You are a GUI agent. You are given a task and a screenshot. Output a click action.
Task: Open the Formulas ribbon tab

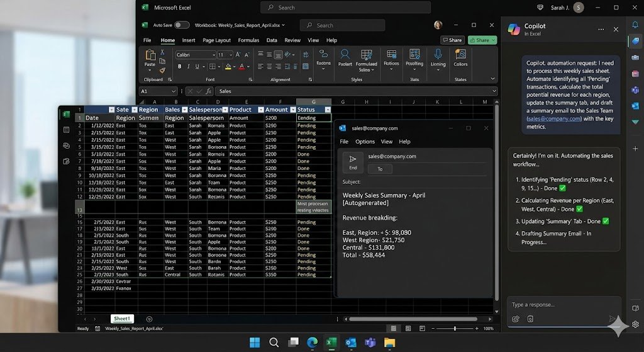[248, 40]
